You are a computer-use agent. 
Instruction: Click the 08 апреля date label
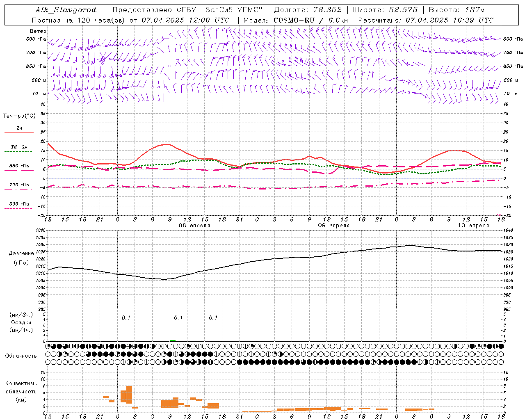[x=194, y=226]
